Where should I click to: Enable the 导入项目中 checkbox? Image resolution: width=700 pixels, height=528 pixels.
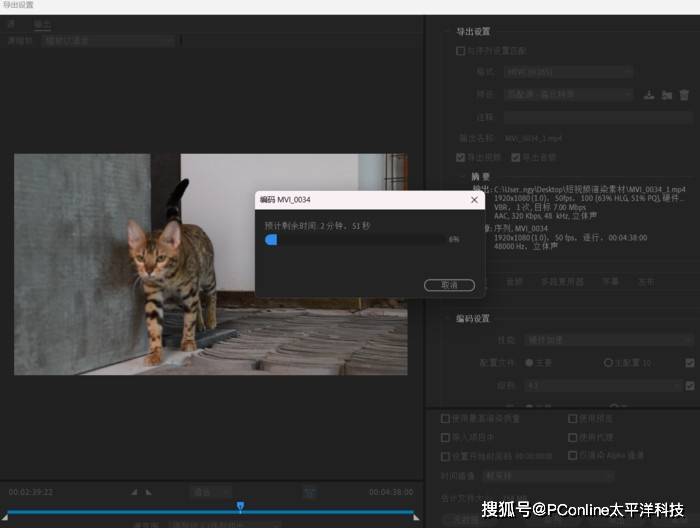(x=445, y=437)
